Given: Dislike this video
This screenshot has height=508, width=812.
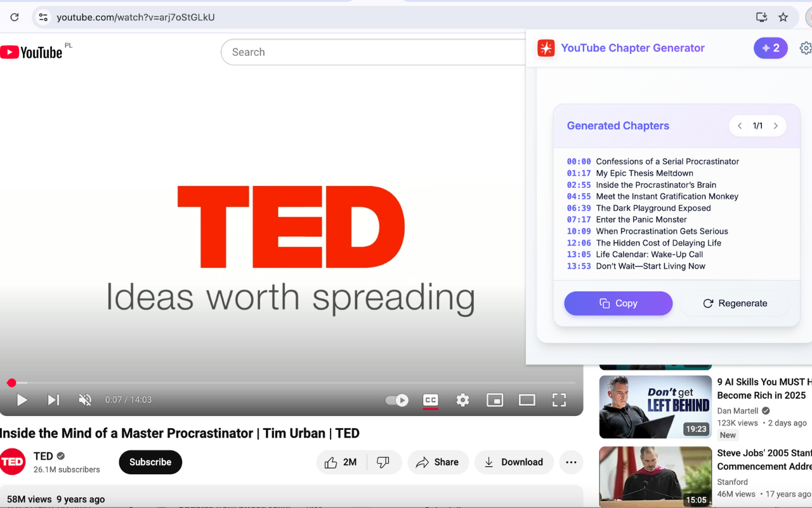Looking at the screenshot, I should point(384,462).
